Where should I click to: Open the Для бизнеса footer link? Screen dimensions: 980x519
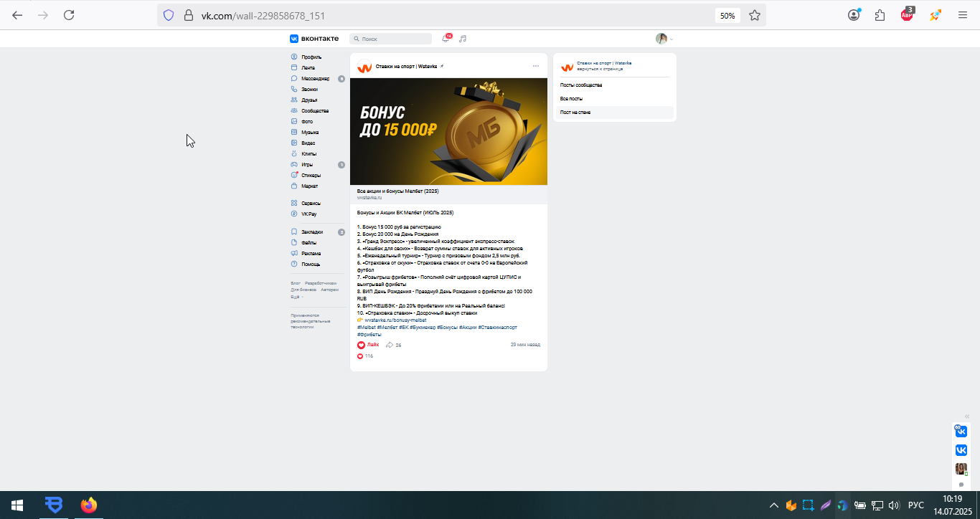click(x=303, y=290)
